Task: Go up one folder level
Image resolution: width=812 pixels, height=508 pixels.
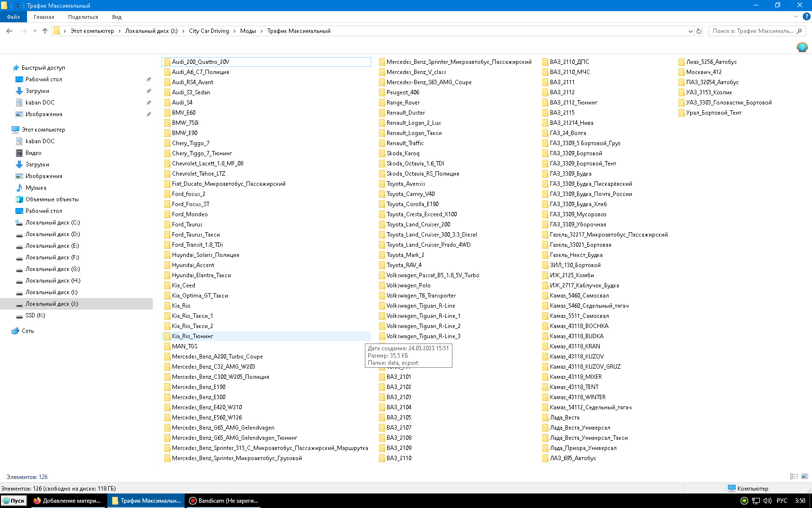Action: pos(45,31)
